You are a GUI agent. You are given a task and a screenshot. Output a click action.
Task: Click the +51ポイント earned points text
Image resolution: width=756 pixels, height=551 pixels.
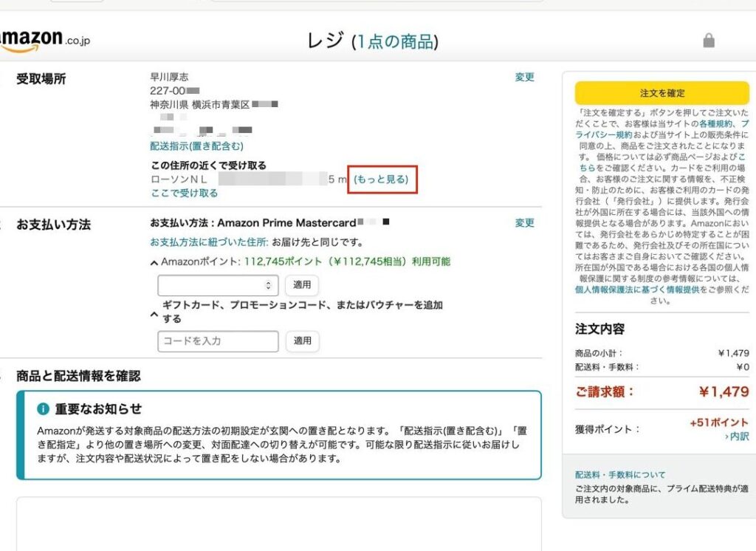(x=719, y=422)
